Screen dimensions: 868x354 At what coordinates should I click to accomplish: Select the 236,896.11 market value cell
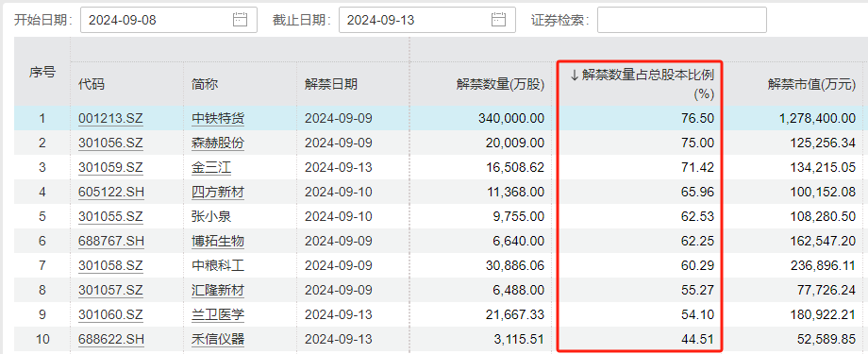coord(822,266)
